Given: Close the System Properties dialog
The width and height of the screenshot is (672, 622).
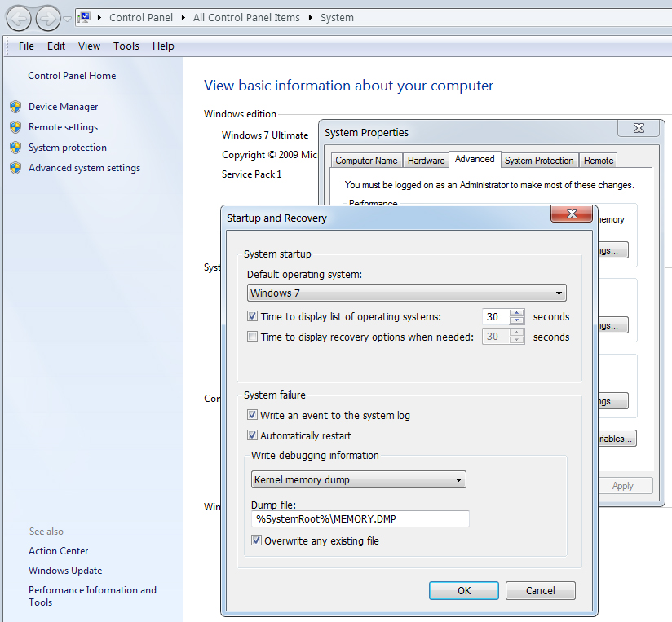Looking at the screenshot, I should pyautogui.click(x=639, y=128).
